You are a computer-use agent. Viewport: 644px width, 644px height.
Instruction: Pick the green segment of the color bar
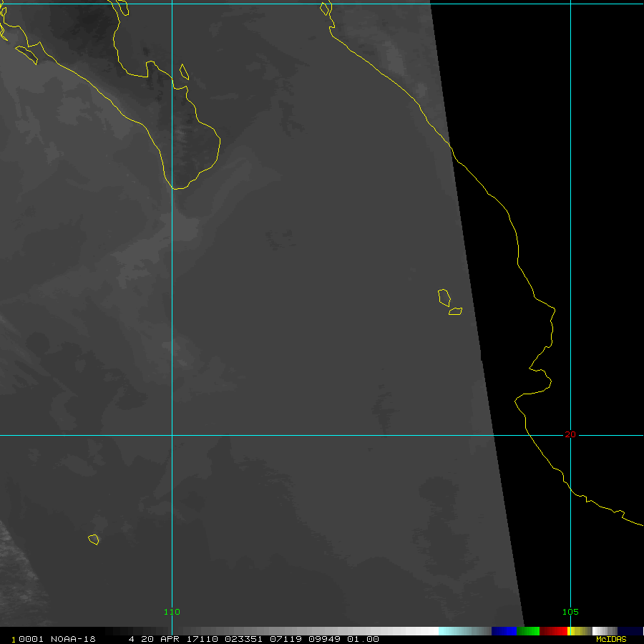point(528,631)
